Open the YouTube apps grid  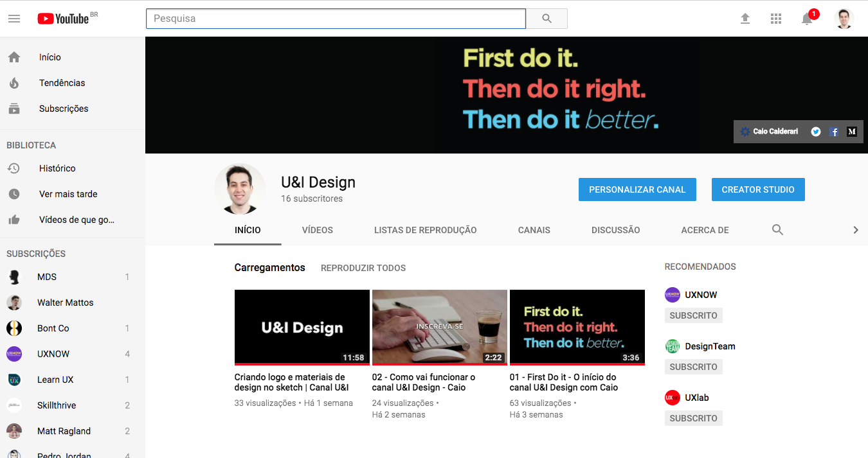coord(776,19)
